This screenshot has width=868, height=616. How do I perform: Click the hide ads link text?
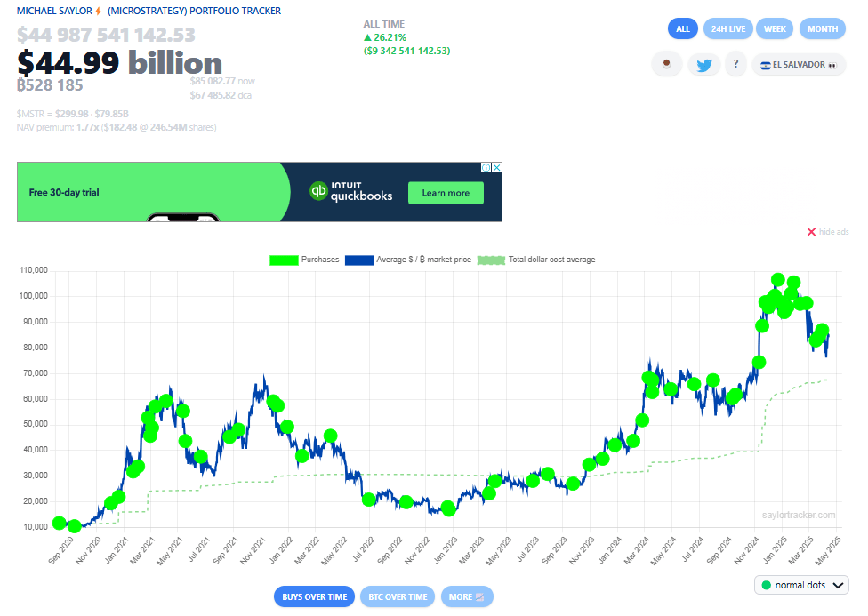coord(833,232)
